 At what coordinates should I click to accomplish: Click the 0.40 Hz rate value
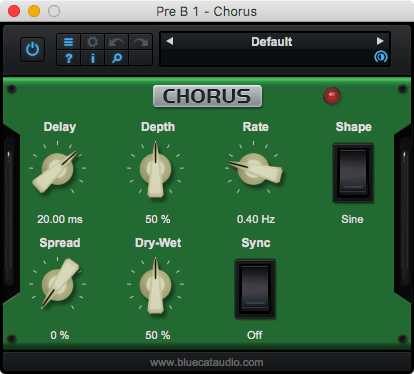click(x=256, y=219)
